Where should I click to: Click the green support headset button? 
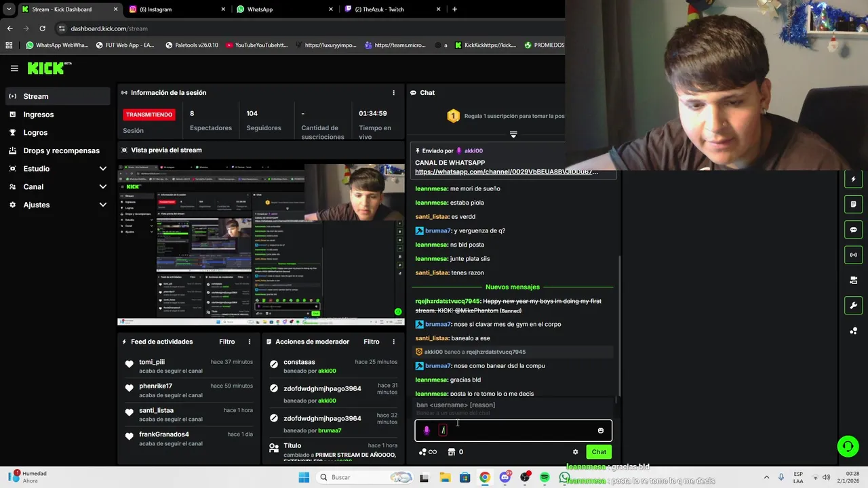(848, 446)
